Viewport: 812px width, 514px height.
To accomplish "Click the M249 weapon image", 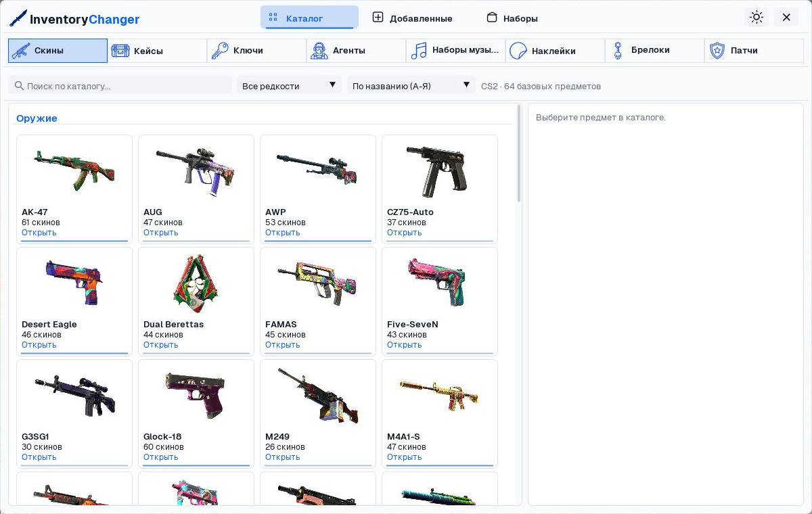I will click(x=318, y=396).
